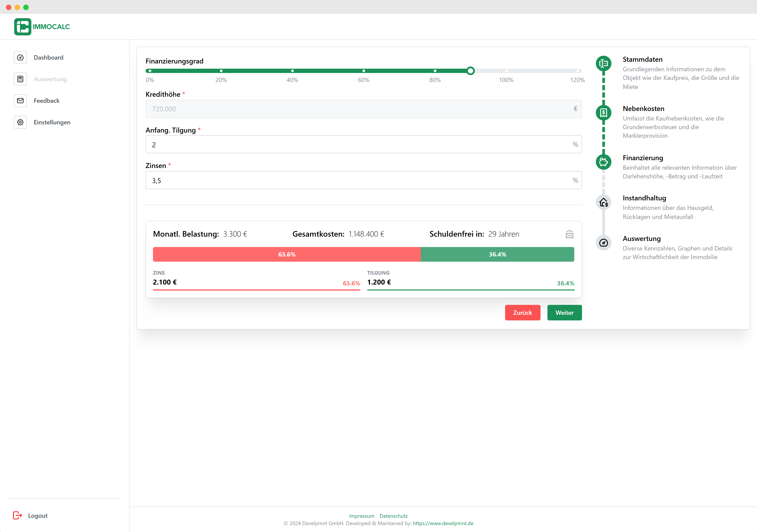
Task: Select Dashboard in the sidebar menu
Action: [48, 57]
